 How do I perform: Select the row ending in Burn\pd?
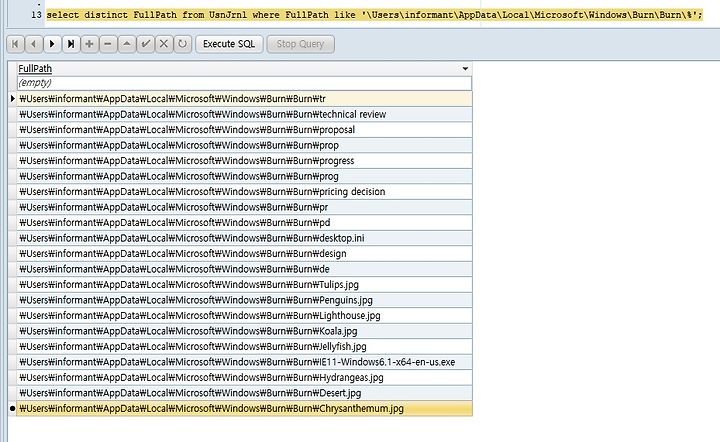[x=244, y=223]
